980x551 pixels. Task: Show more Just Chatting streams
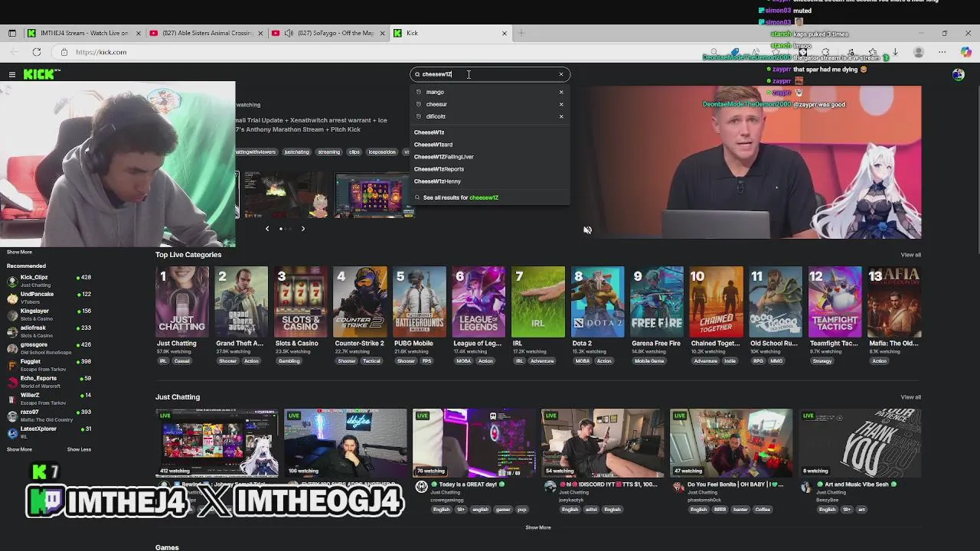[x=538, y=527]
